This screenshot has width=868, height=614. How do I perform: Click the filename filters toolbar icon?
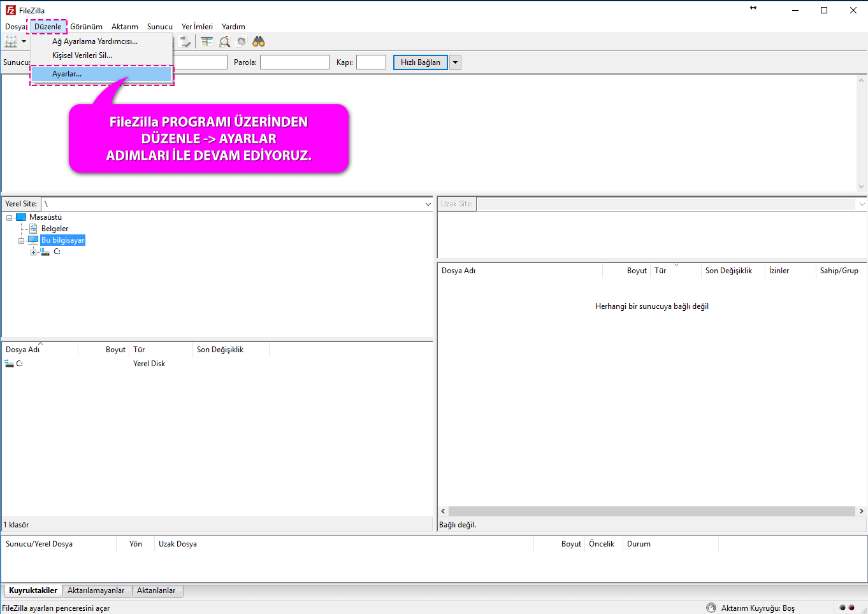(207, 41)
